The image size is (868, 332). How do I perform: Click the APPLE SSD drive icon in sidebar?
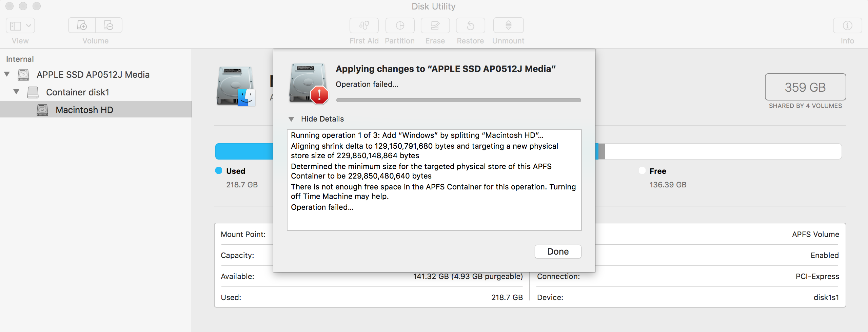(x=23, y=75)
